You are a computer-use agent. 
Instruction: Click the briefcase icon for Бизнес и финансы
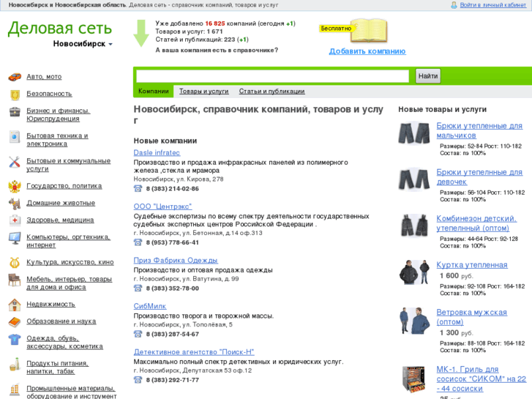(15, 112)
